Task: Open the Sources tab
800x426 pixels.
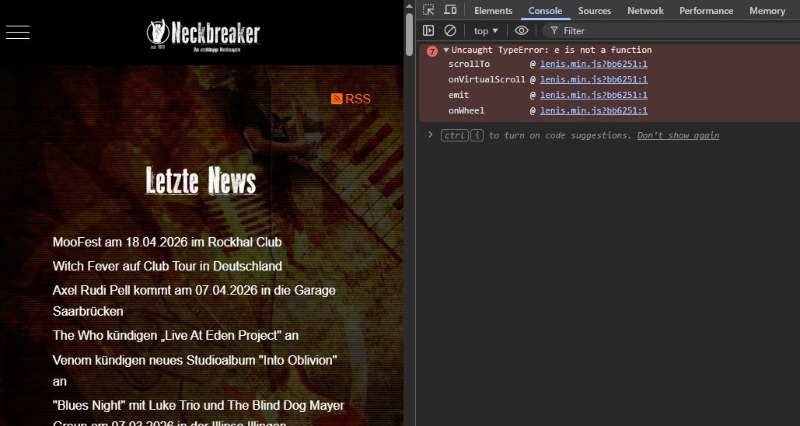Action: coord(594,10)
